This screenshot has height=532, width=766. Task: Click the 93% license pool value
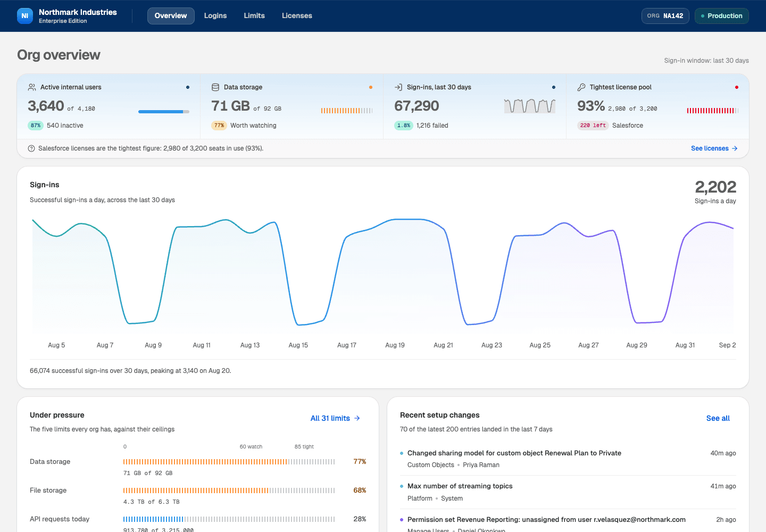pos(591,106)
